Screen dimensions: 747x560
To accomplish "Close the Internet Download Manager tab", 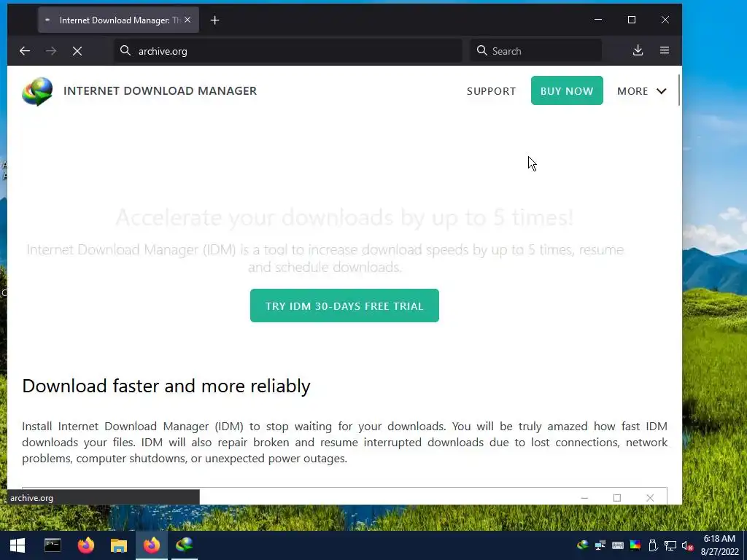I will click(187, 20).
